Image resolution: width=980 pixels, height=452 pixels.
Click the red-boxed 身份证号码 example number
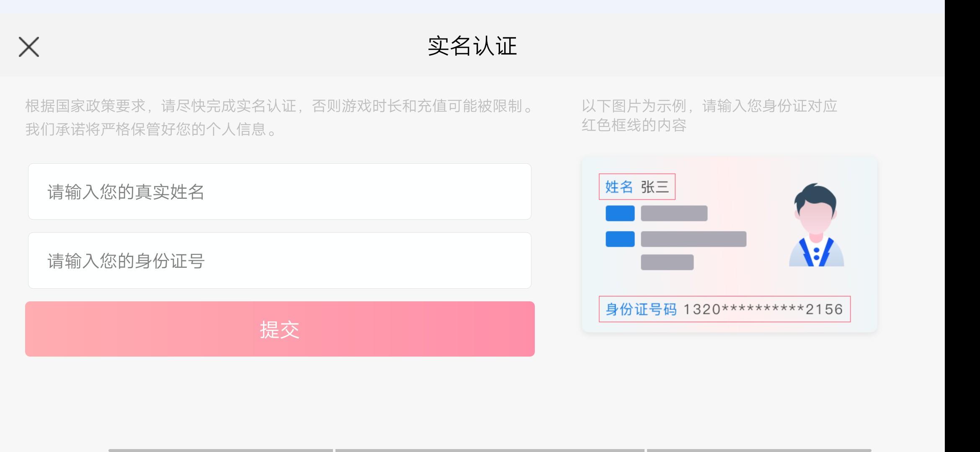click(725, 309)
